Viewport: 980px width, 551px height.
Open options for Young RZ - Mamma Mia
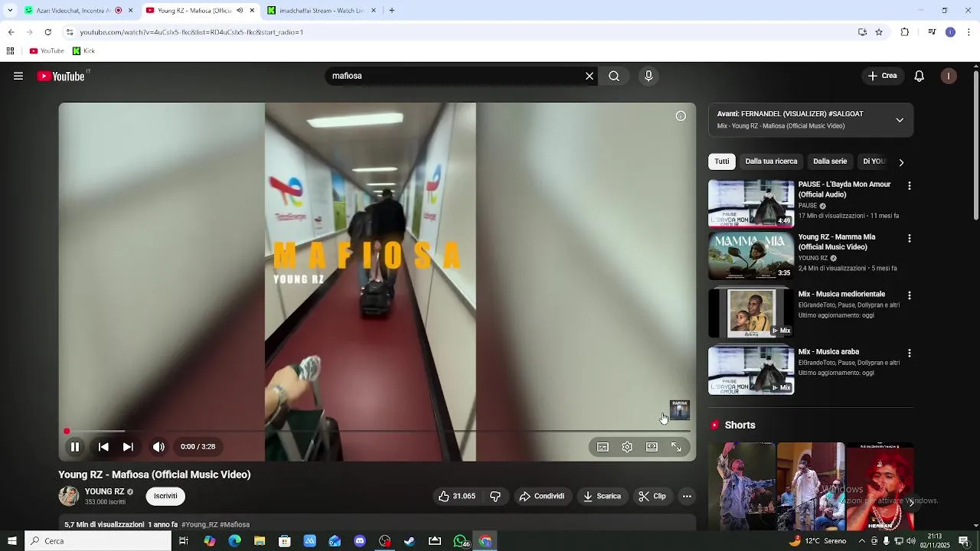point(910,239)
